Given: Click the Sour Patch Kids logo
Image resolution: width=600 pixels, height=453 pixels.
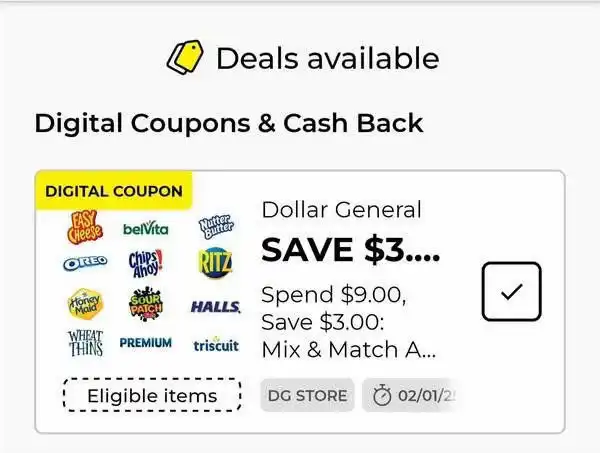Looking at the screenshot, I should point(145,304).
